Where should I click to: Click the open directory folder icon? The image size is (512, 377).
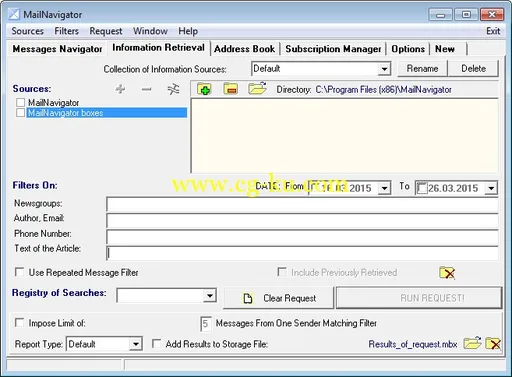[257, 88]
